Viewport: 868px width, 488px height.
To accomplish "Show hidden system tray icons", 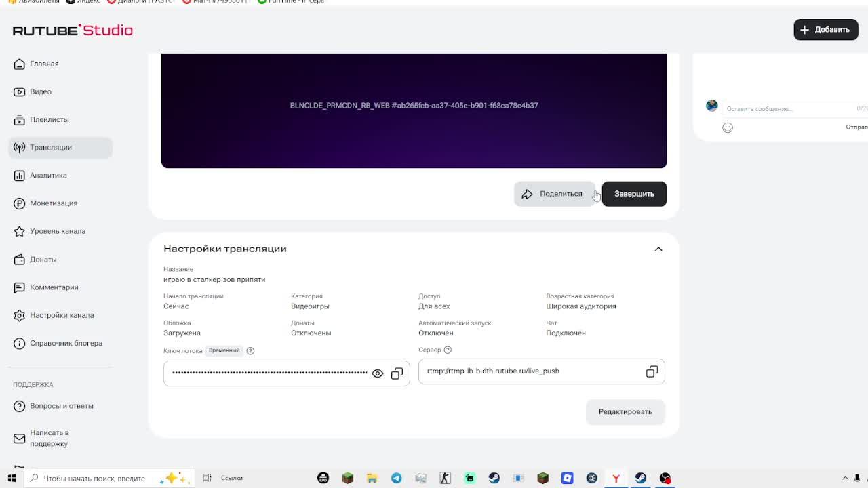I will pos(845,478).
